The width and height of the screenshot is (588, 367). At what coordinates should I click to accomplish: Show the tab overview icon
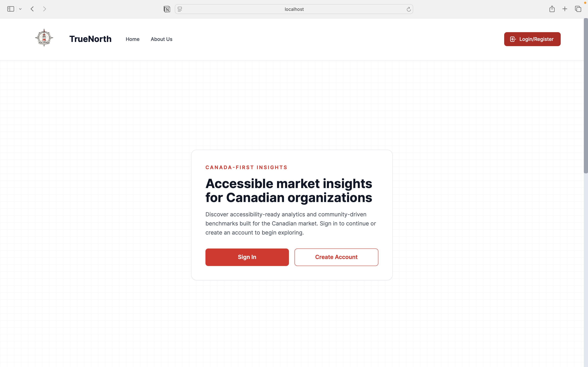pyautogui.click(x=578, y=9)
